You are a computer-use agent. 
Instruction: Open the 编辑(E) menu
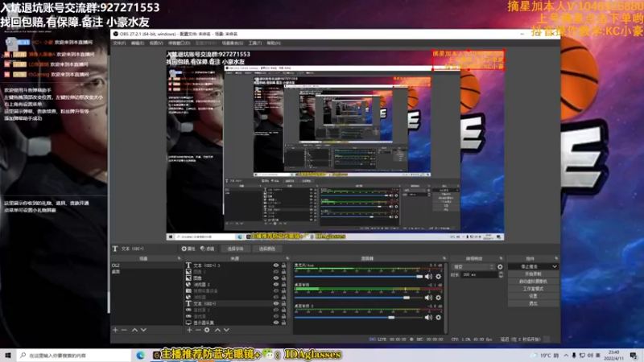tap(138, 43)
